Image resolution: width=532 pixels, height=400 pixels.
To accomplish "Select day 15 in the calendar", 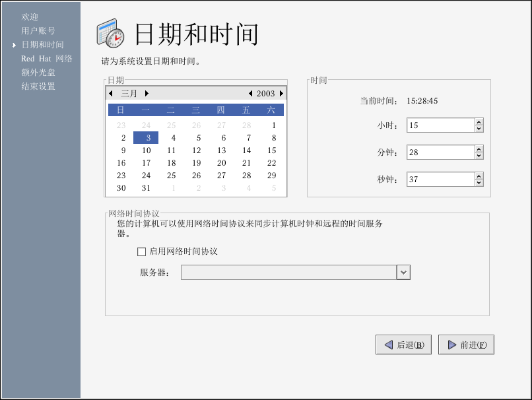I will click(272, 150).
